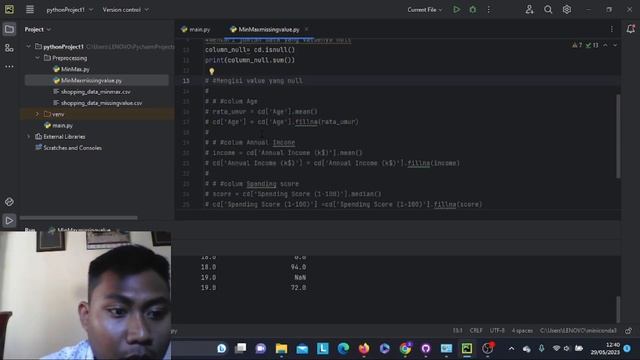
Task: Open GitHub Desktop from the taskbar
Action: tap(426, 348)
